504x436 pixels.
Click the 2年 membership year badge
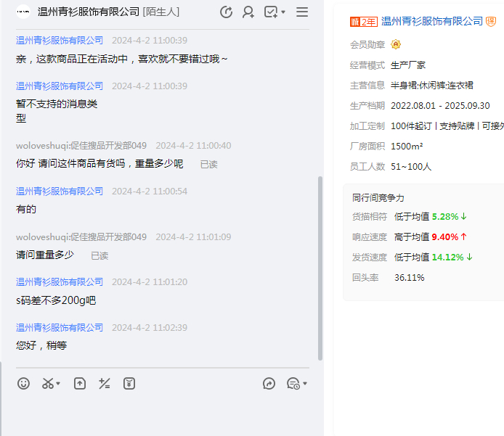pos(363,22)
